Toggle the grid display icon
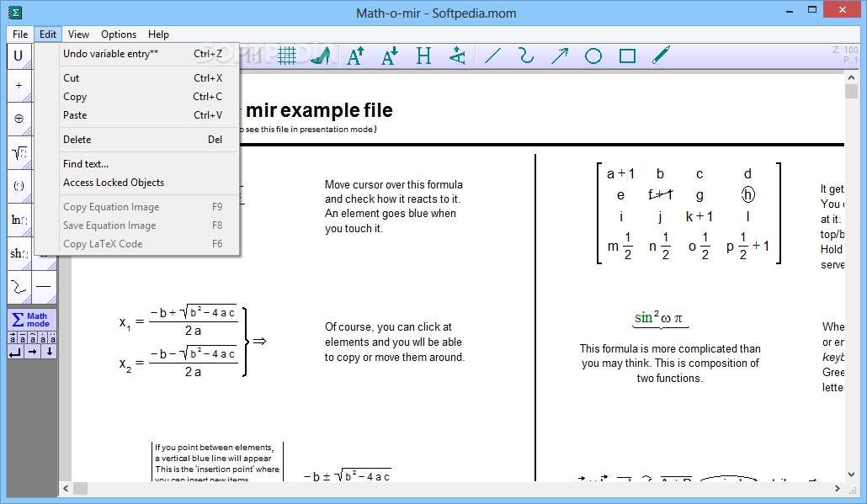Screen dimensions: 867x504 [287, 56]
